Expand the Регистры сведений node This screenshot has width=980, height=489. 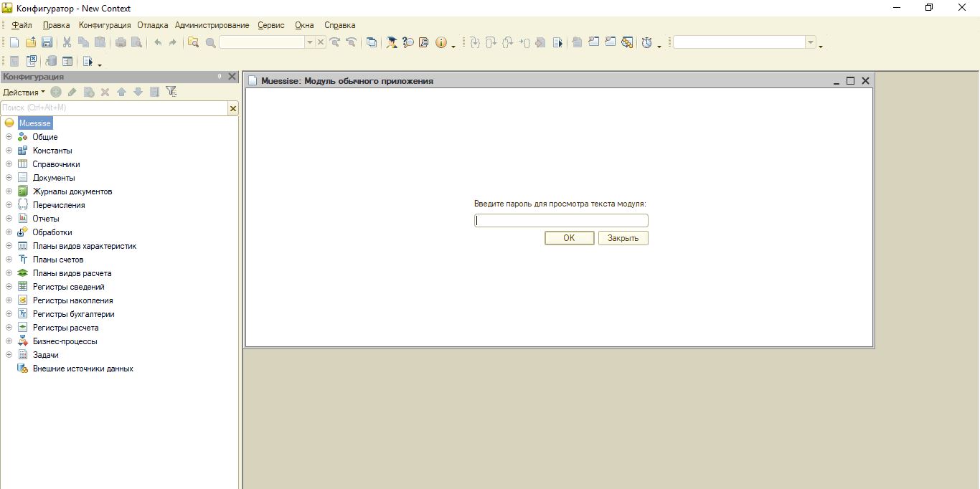pos(9,287)
